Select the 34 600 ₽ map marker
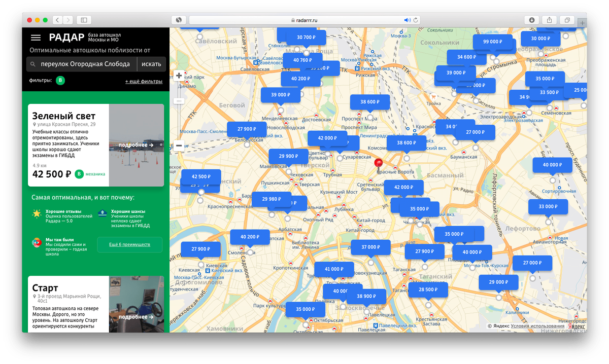Screen dimensions: 609x364 coord(466,57)
